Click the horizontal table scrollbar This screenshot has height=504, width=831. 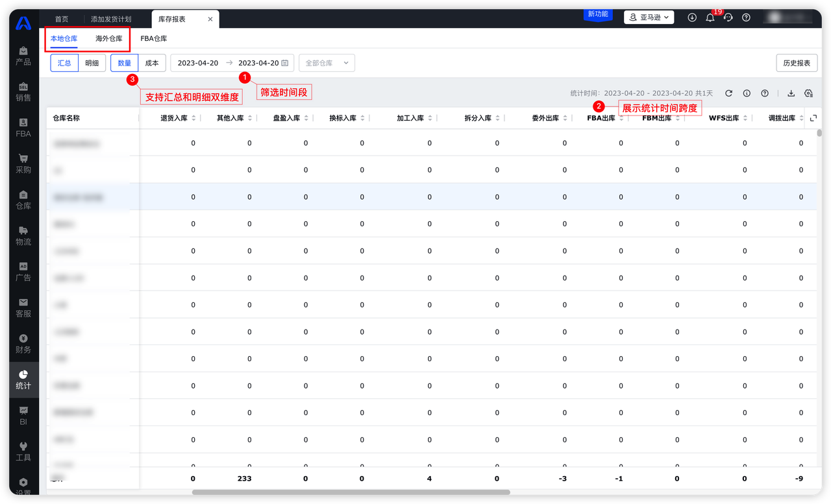pyautogui.click(x=351, y=492)
